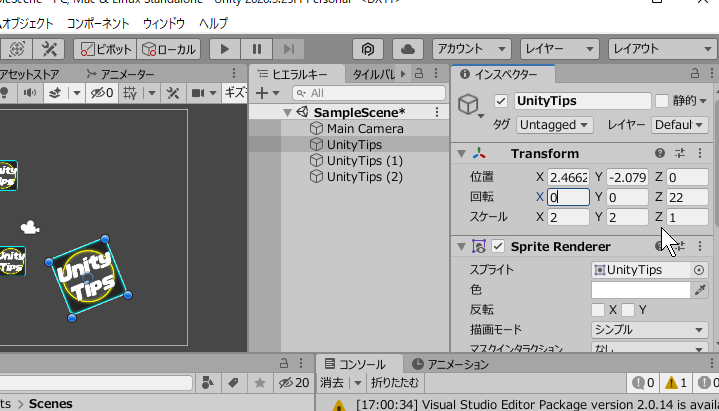
Task: Open the Layout dropdown
Action: (x=663, y=49)
